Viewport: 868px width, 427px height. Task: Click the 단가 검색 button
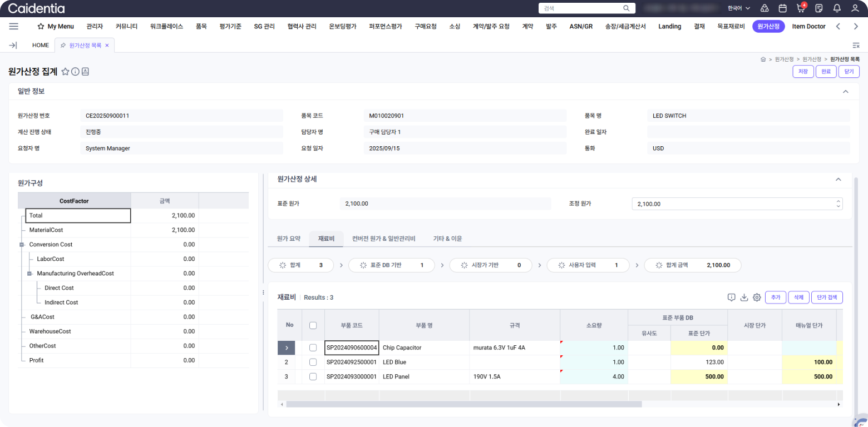[x=826, y=297]
